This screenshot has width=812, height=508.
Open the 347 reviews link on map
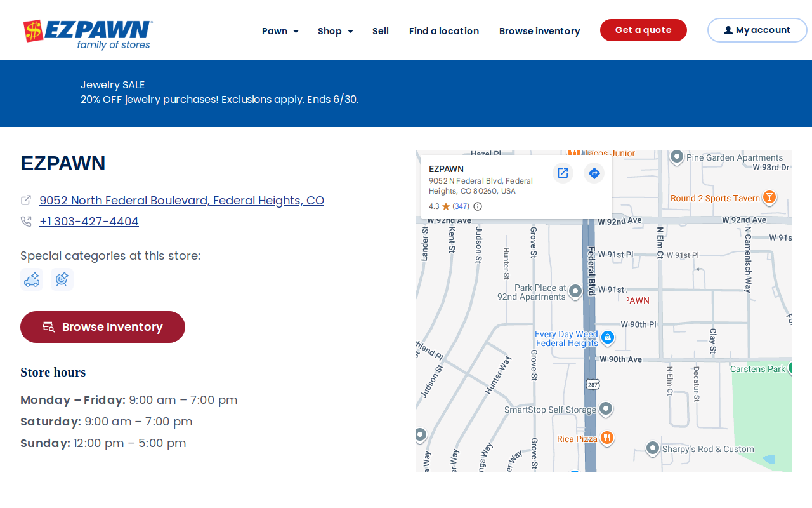tap(461, 206)
